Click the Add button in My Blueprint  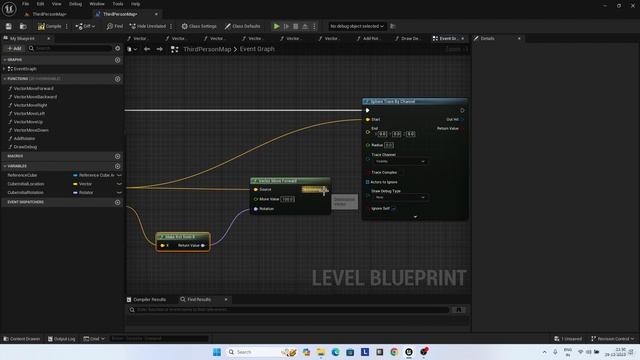(x=14, y=48)
